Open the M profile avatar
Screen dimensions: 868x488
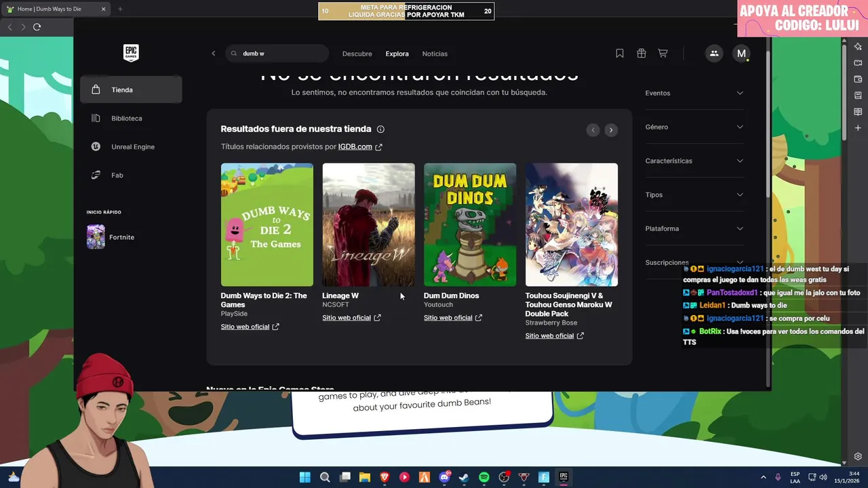point(741,54)
